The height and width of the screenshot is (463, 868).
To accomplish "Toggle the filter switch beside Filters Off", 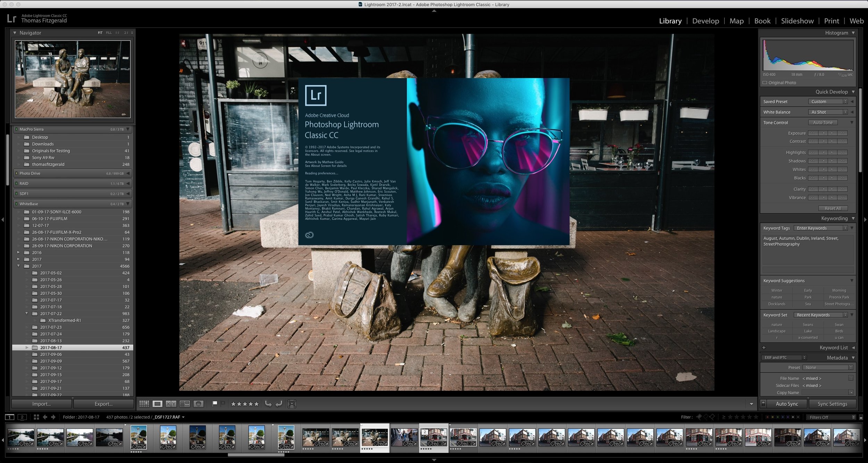I will tap(861, 417).
